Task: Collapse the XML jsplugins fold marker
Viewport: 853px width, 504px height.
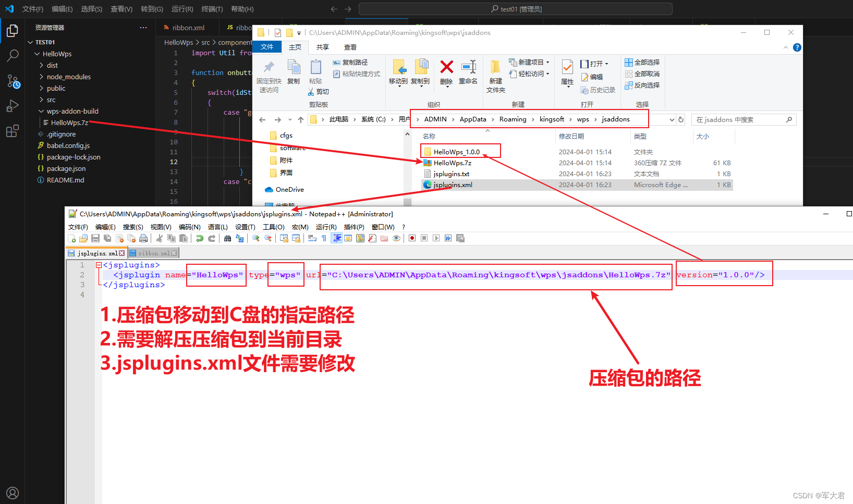Action: (x=99, y=265)
